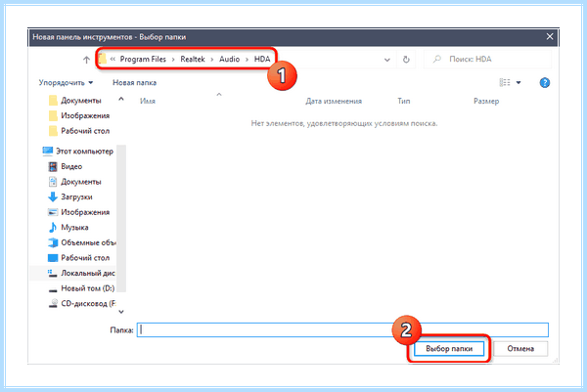Sort by the Тип column header
Viewport: 587px width, 392px height.
tap(403, 101)
